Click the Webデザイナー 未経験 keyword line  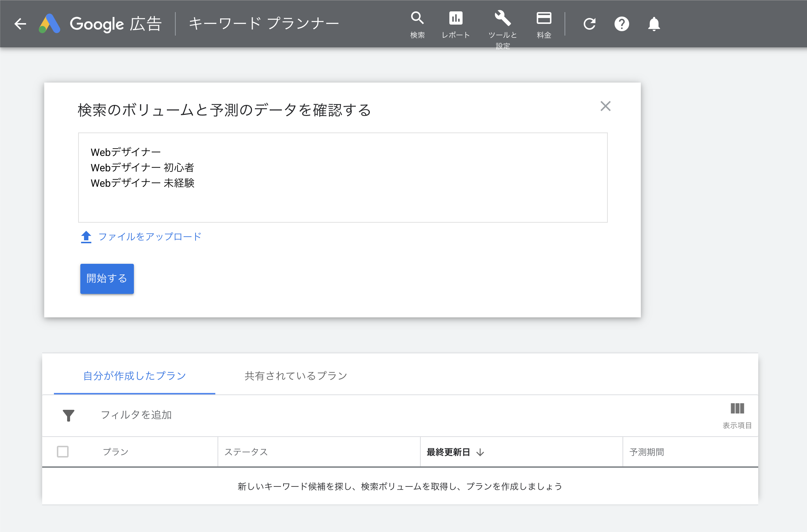point(142,183)
